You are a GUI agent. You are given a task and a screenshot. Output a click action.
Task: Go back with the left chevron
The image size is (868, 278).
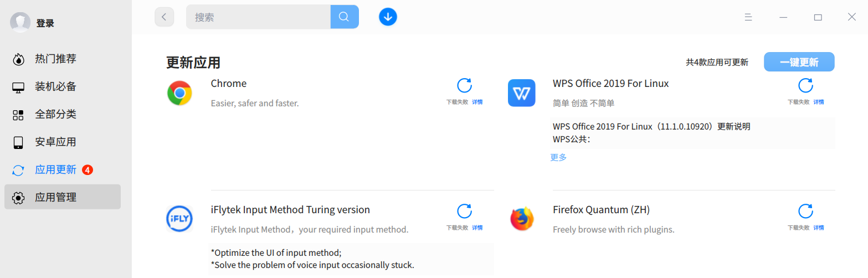[x=164, y=17]
